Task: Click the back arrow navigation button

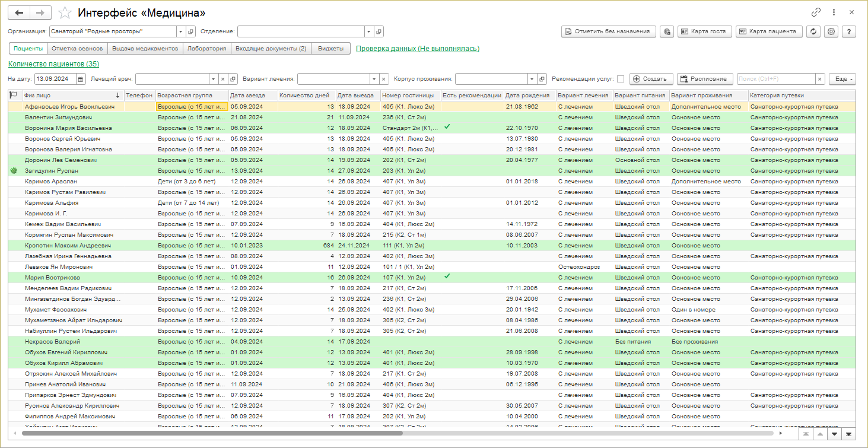Action: point(19,12)
